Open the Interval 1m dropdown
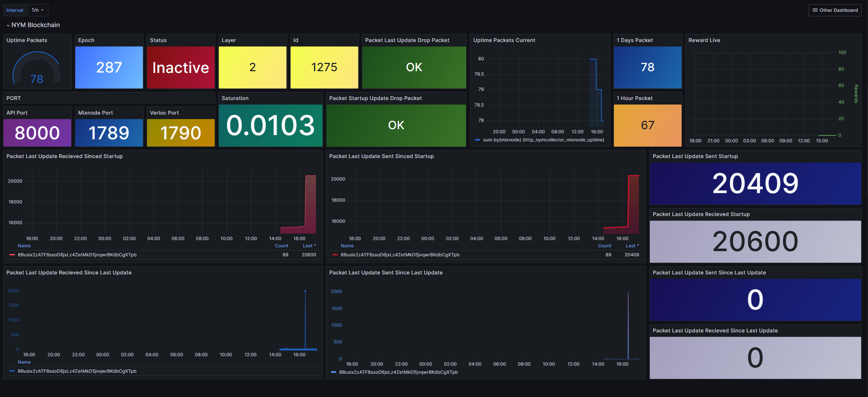The height and width of the screenshot is (397, 868). pos(38,10)
